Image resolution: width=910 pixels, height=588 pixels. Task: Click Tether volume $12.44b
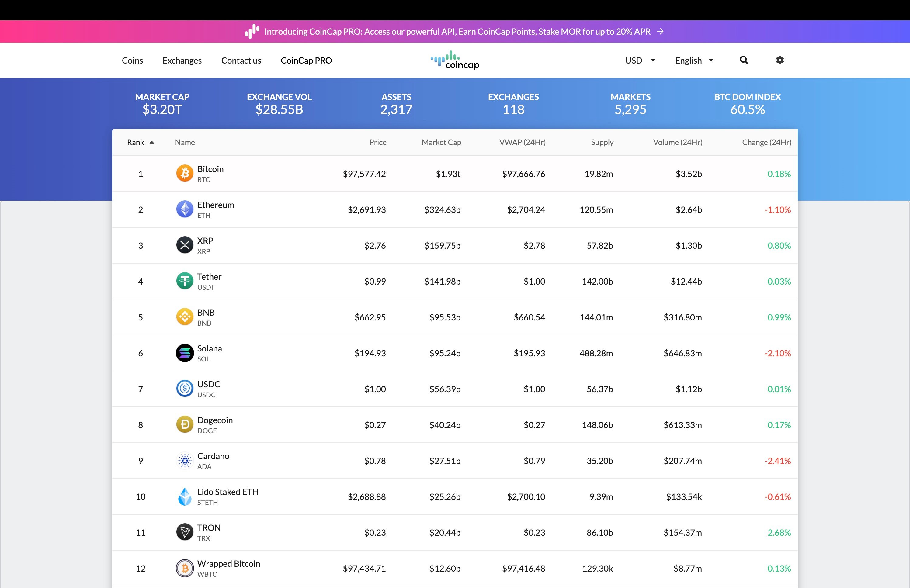[x=686, y=282]
